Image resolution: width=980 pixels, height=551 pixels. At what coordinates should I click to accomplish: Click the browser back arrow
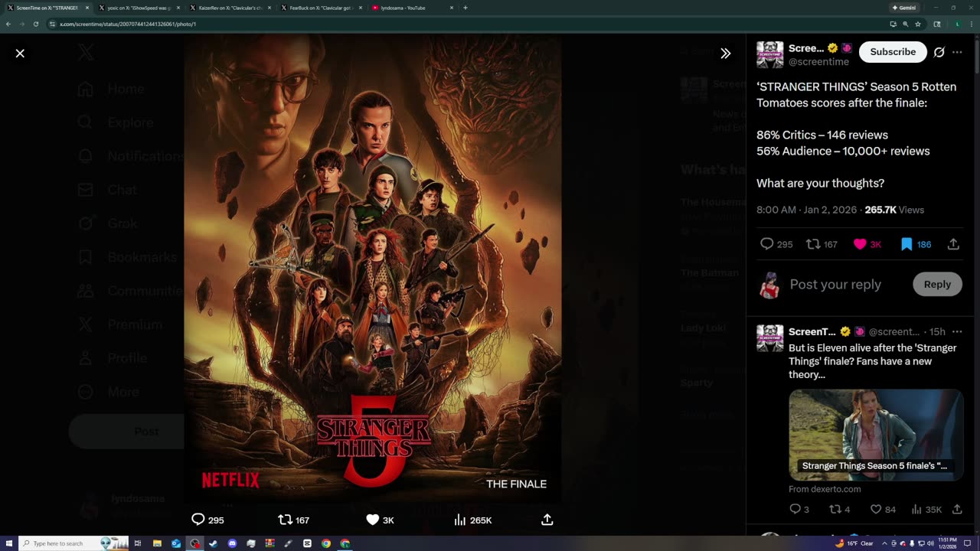click(x=8, y=24)
